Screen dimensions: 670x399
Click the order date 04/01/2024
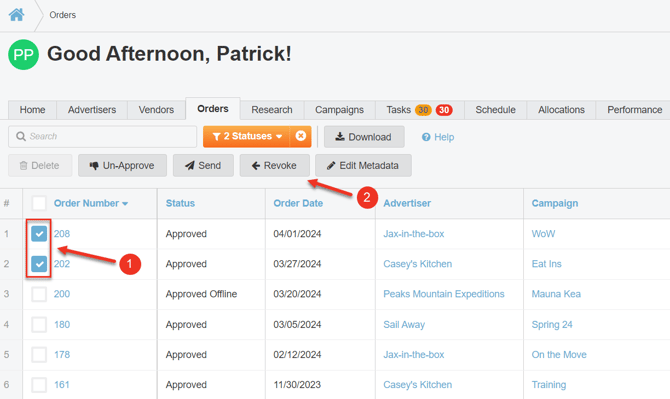[x=297, y=234]
